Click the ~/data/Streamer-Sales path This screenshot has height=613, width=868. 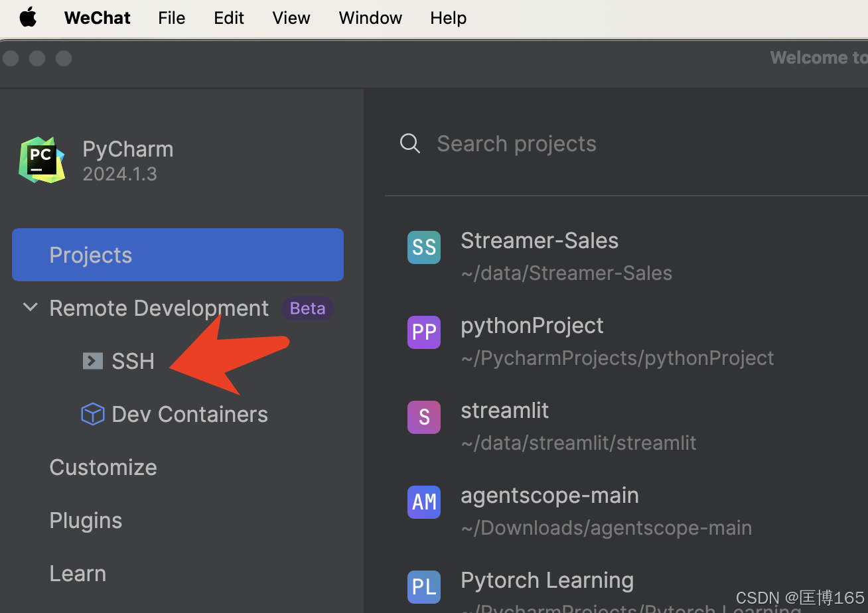pyautogui.click(x=567, y=273)
